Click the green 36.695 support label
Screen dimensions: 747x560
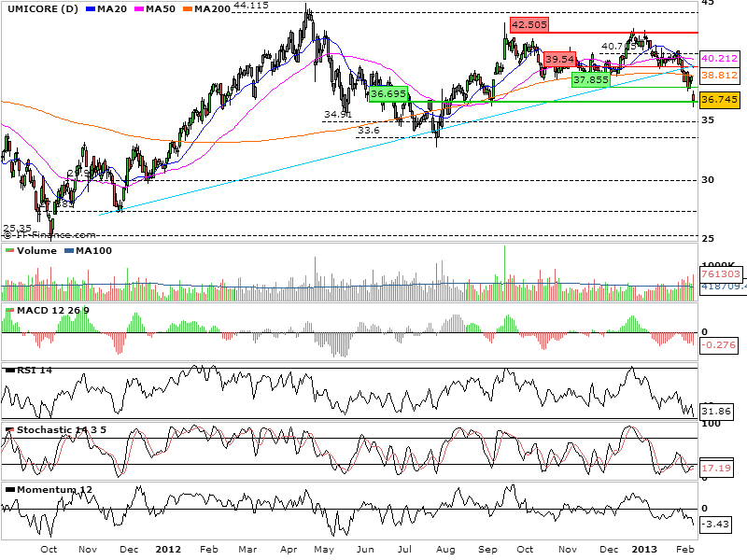[388, 93]
